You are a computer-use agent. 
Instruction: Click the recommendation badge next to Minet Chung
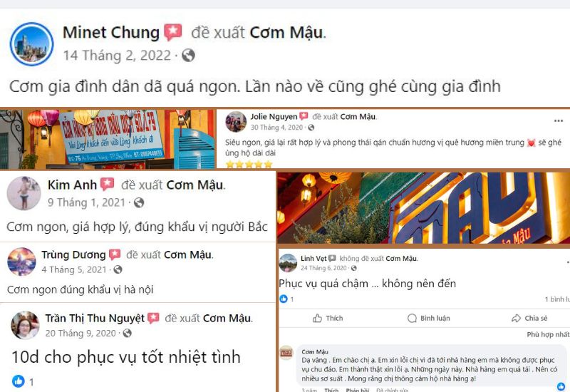pos(173,32)
